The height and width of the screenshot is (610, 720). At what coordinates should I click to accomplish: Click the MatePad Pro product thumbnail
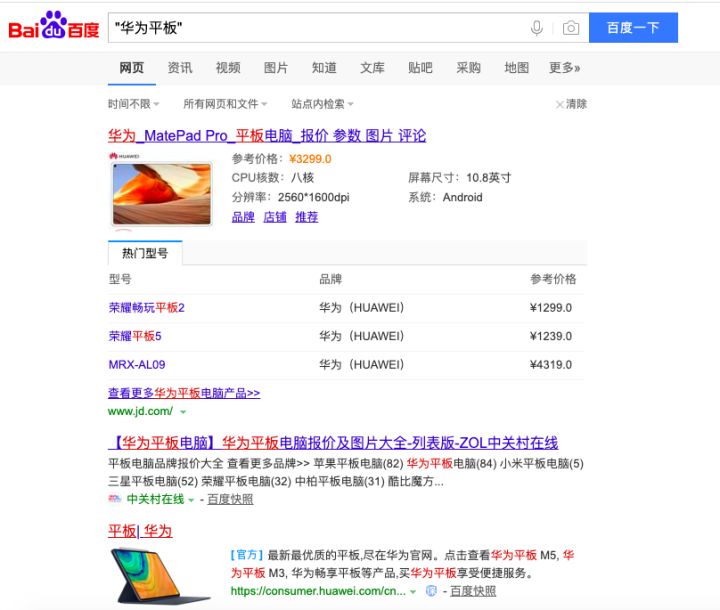pyautogui.click(x=162, y=193)
